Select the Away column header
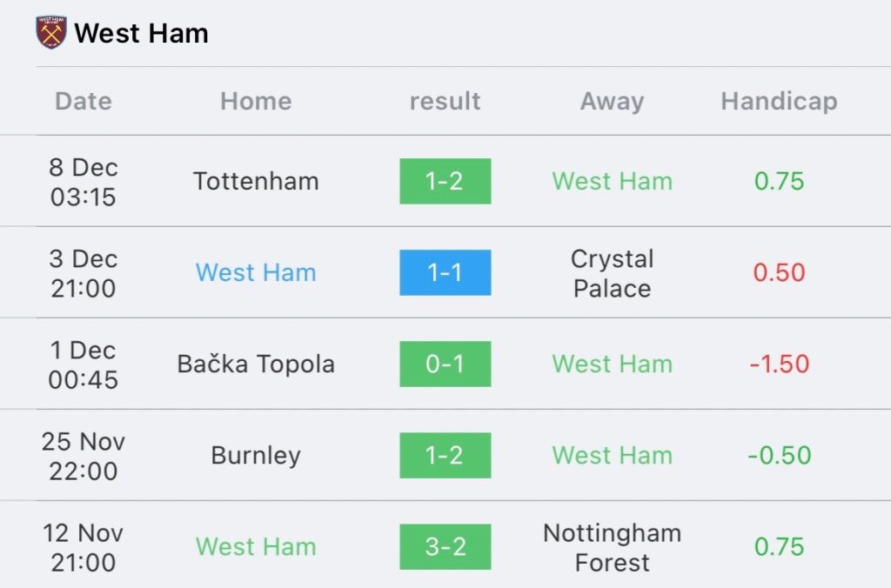The image size is (891, 588). (612, 102)
